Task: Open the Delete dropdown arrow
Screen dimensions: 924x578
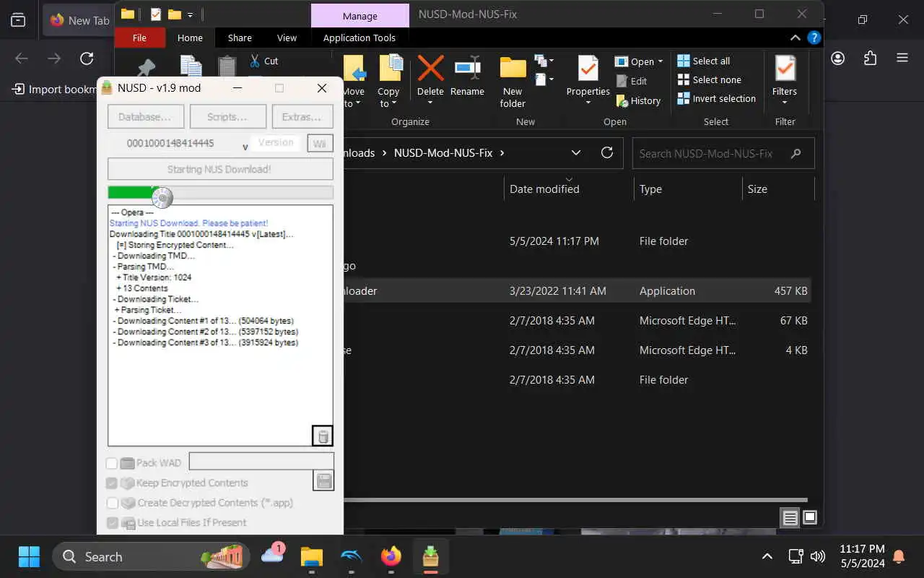Action: 430,103
